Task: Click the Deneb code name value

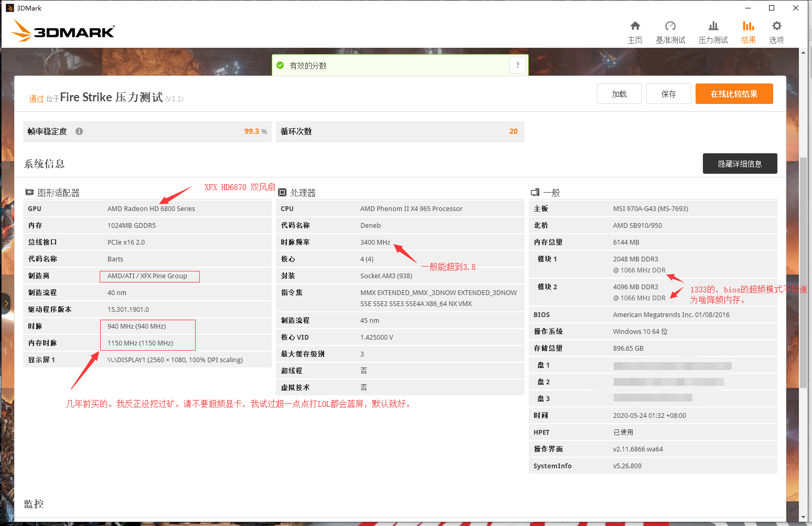Action: coord(370,225)
